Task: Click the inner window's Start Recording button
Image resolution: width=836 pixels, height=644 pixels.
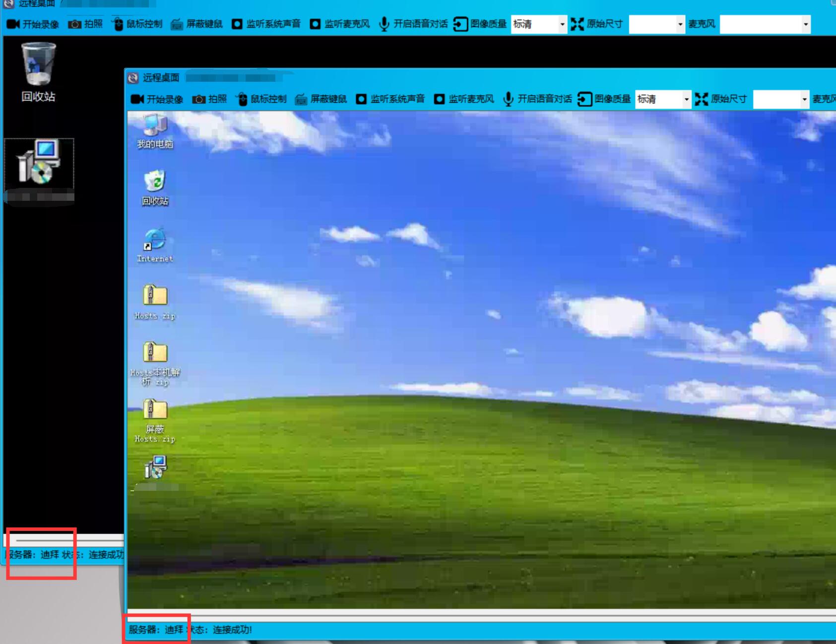Action: click(x=157, y=99)
